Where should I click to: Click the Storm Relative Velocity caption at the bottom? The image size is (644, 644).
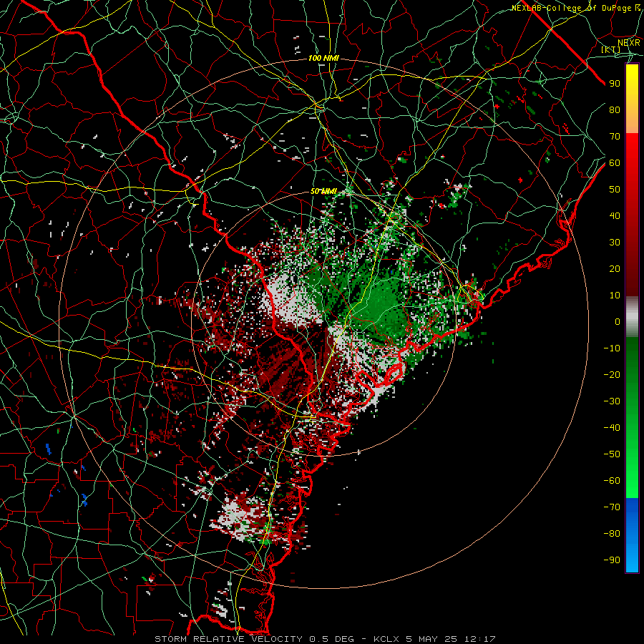(x=325, y=639)
